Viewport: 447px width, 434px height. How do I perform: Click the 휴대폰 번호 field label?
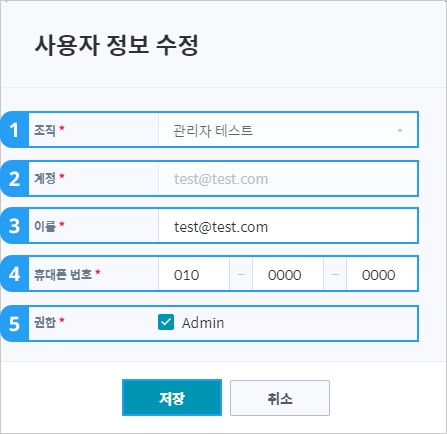click(x=63, y=274)
